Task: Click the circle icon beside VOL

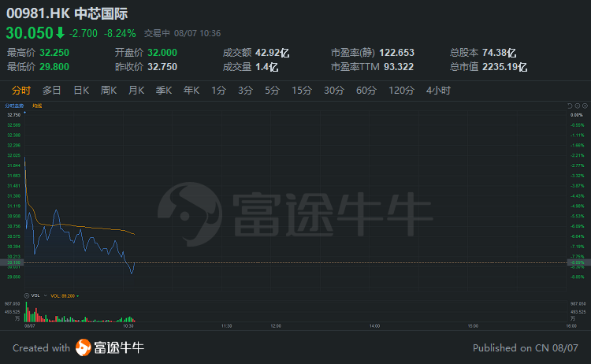Action: 27,296
